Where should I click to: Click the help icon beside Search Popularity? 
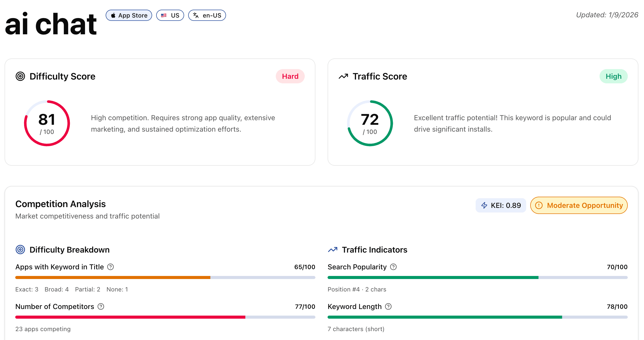click(393, 267)
